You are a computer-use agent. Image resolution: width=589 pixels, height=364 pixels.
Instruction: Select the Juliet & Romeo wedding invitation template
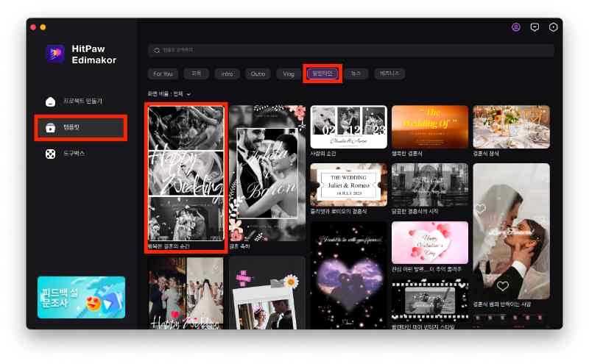click(x=348, y=184)
